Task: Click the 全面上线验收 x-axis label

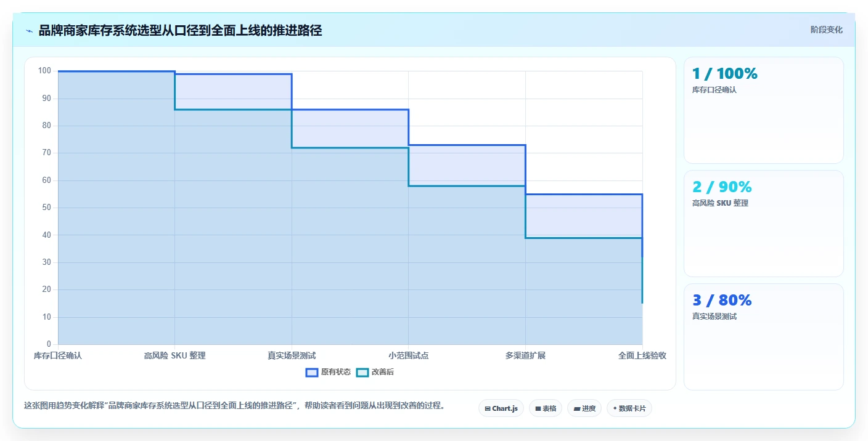Action: point(642,355)
